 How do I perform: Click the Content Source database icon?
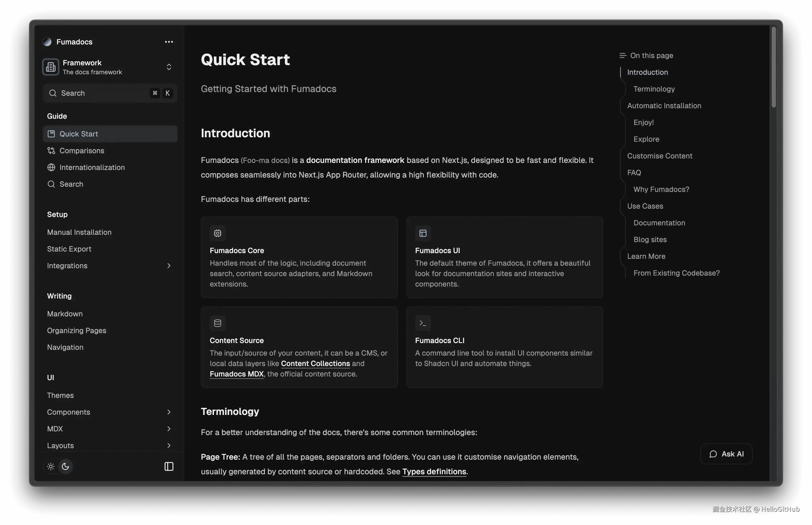point(218,323)
